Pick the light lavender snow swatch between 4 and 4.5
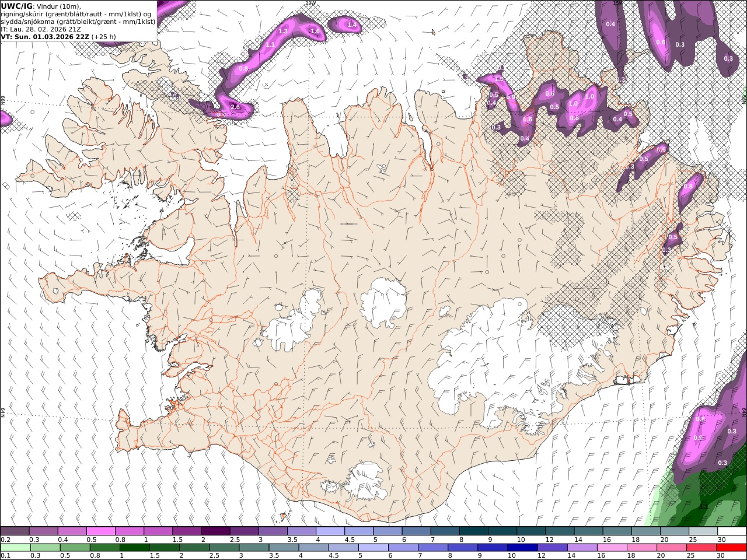The width and height of the screenshot is (747, 560). pyautogui.click(x=330, y=531)
